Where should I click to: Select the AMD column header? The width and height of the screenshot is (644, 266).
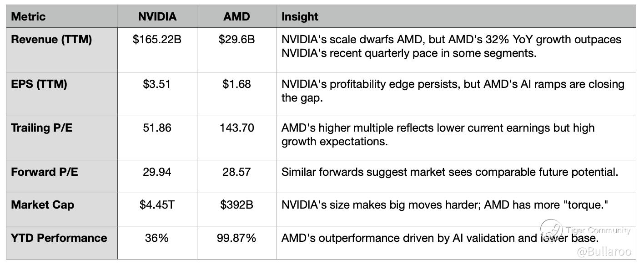tap(236, 17)
